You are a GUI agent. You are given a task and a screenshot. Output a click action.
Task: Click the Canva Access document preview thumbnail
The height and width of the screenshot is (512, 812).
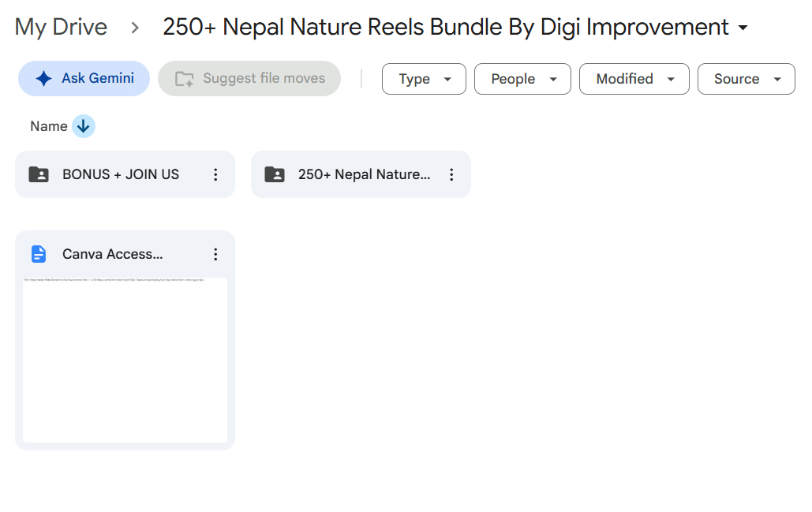(x=125, y=361)
